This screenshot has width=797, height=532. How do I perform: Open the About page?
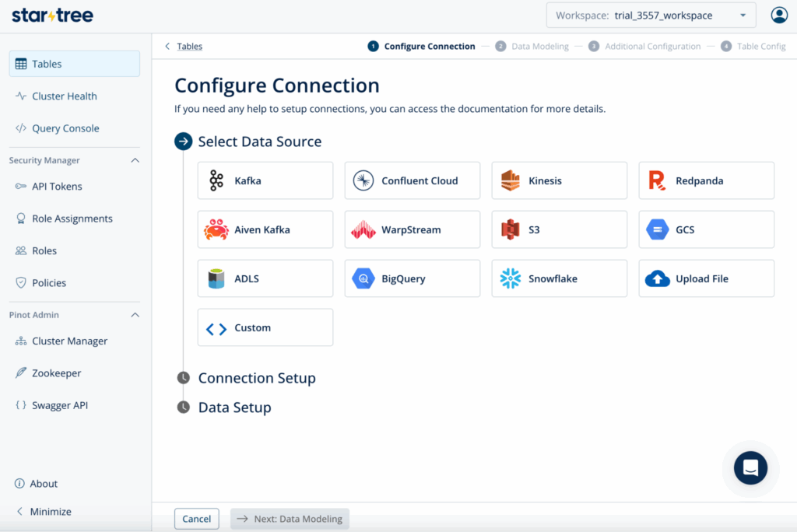click(x=36, y=484)
